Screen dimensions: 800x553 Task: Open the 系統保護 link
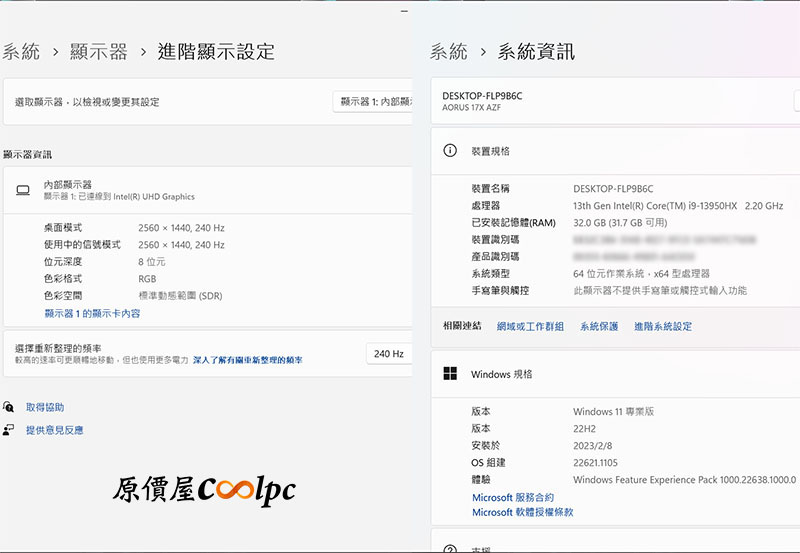599,326
